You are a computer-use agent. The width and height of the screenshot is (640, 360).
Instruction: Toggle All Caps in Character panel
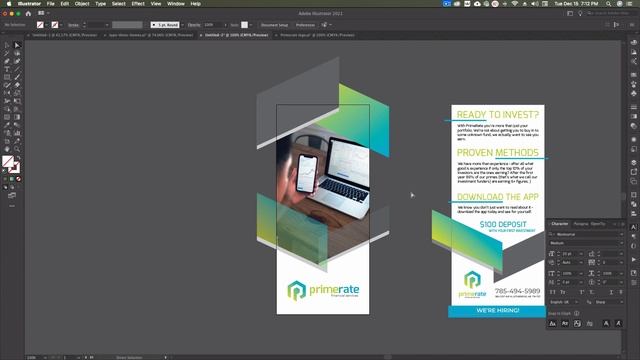(552, 292)
